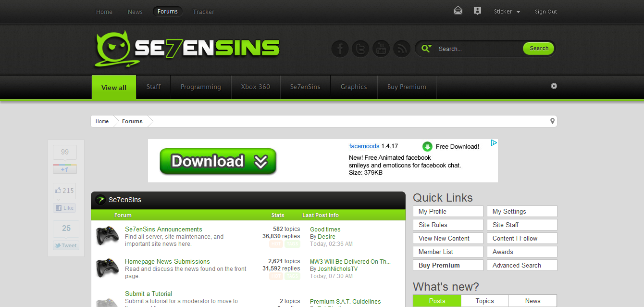Go to Home in top navigation

click(104, 12)
